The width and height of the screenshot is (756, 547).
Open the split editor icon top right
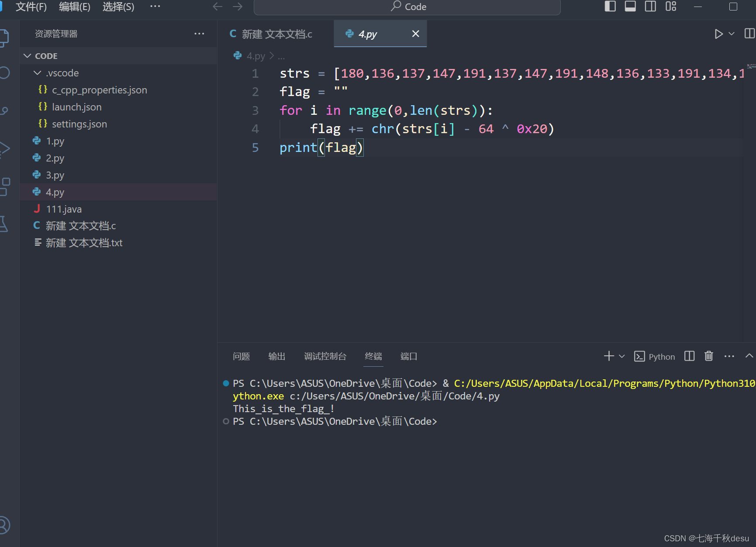[x=749, y=34]
